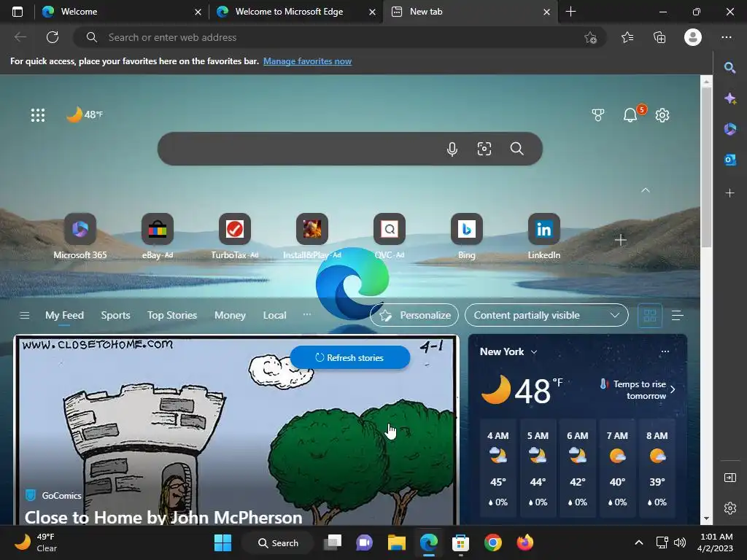Expand Content partially visible dropdown
Viewport: 747px width, 560px height.
546,315
